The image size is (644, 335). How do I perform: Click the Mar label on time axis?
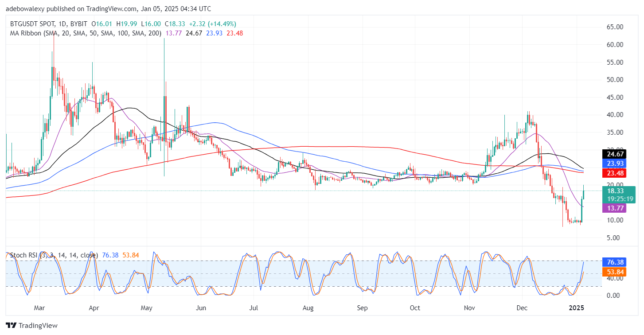pos(40,307)
